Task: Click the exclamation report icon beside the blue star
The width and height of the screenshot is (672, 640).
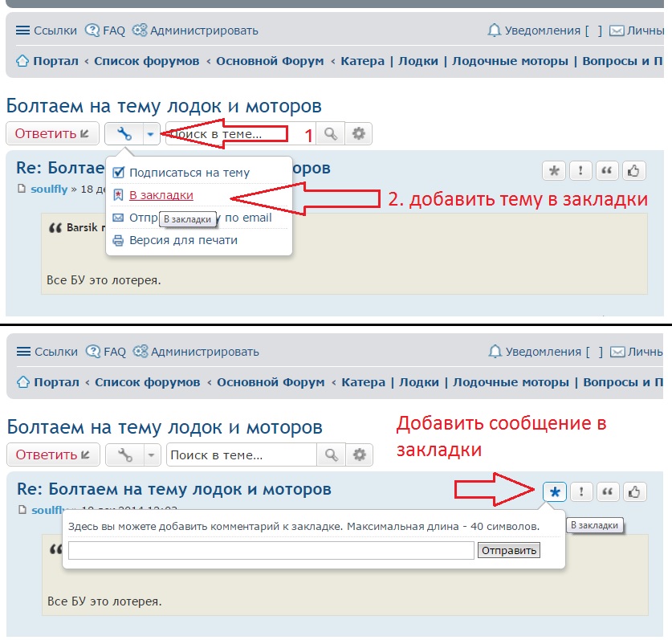Action: tap(581, 492)
